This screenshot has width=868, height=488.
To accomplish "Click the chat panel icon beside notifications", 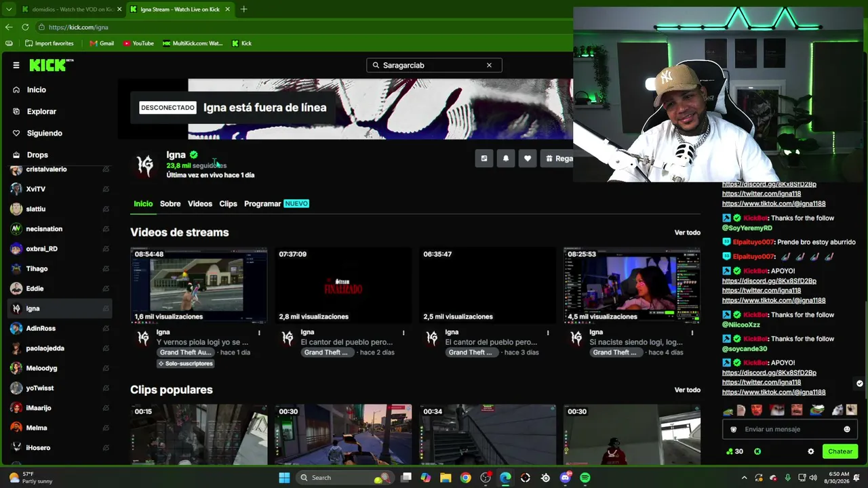I will pyautogui.click(x=484, y=159).
